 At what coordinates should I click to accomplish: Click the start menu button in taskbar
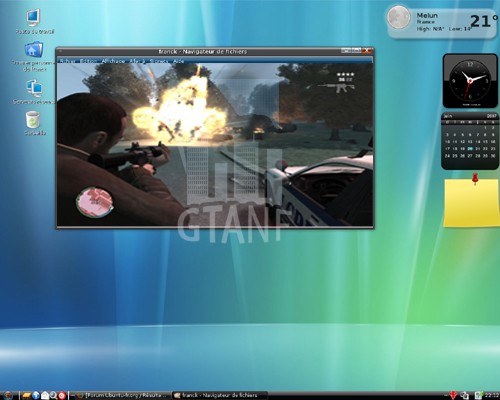[x=7, y=395]
